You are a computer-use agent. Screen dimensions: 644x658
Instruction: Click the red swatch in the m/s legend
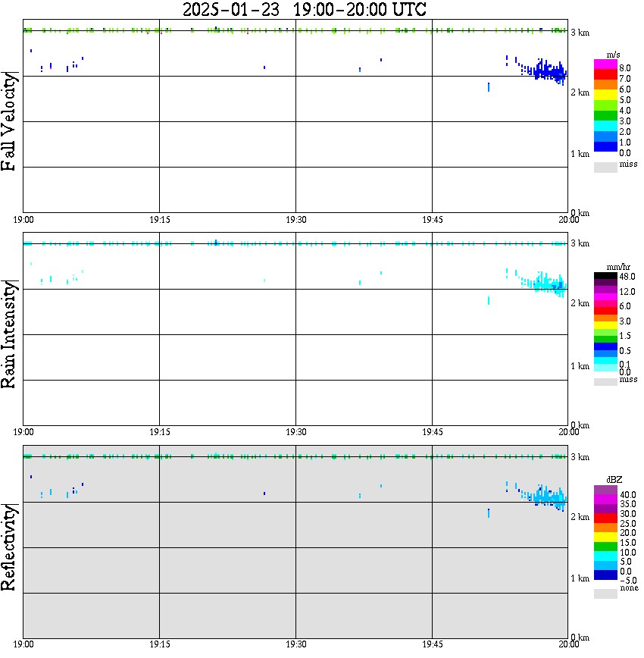605,74
